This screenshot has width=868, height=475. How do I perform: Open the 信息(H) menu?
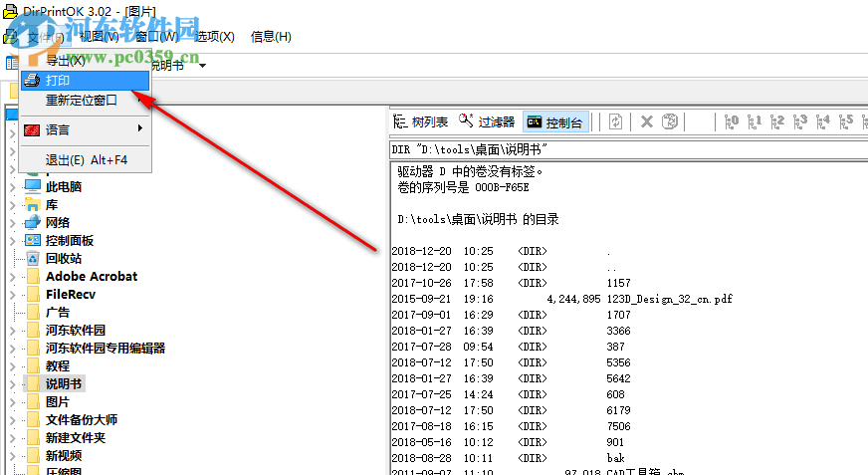271,37
